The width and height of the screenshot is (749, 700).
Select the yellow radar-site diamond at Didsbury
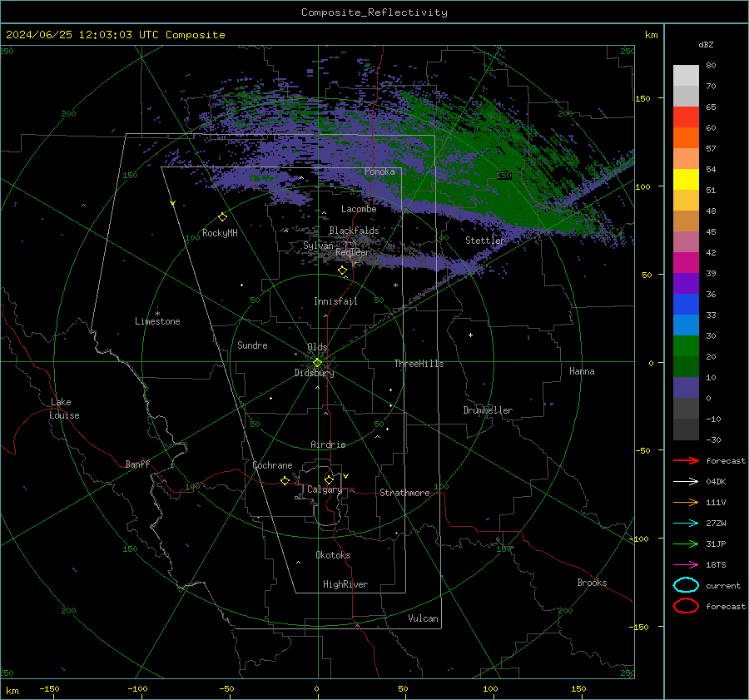pyautogui.click(x=317, y=363)
